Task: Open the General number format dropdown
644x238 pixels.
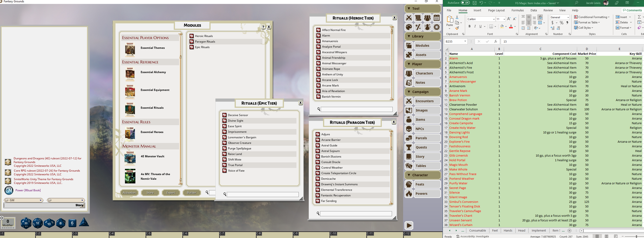Action: coord(568,17)
